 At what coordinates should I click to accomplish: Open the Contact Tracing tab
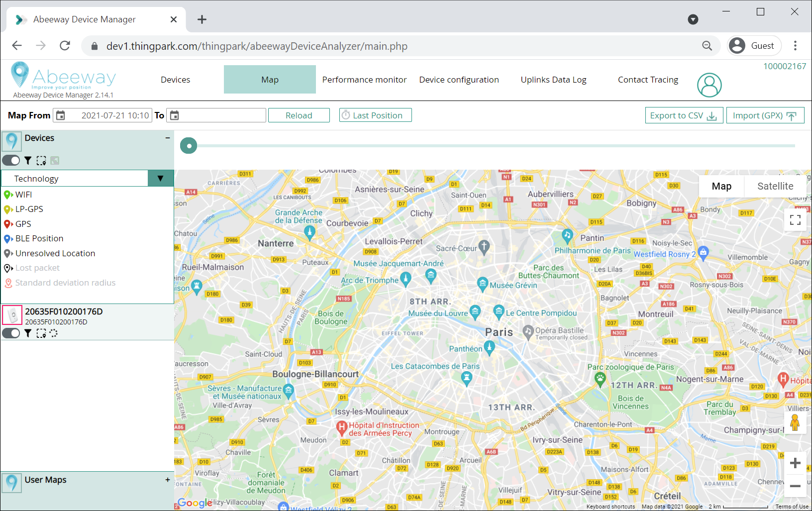tap(648, 80)
